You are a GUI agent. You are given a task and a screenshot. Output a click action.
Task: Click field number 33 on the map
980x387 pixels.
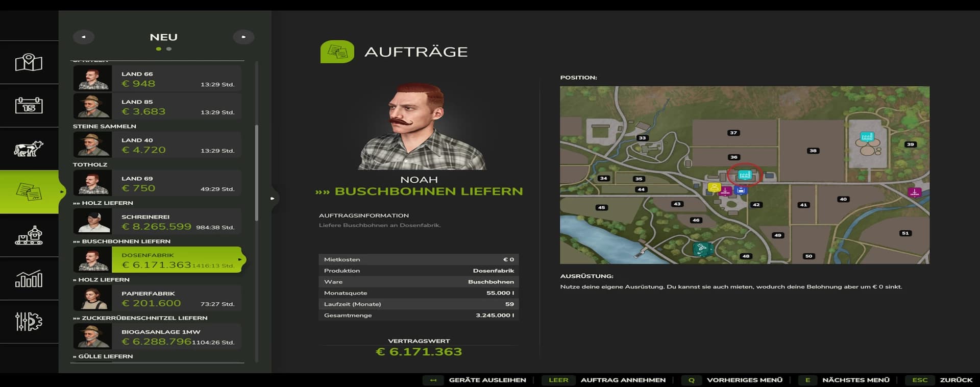642,138
